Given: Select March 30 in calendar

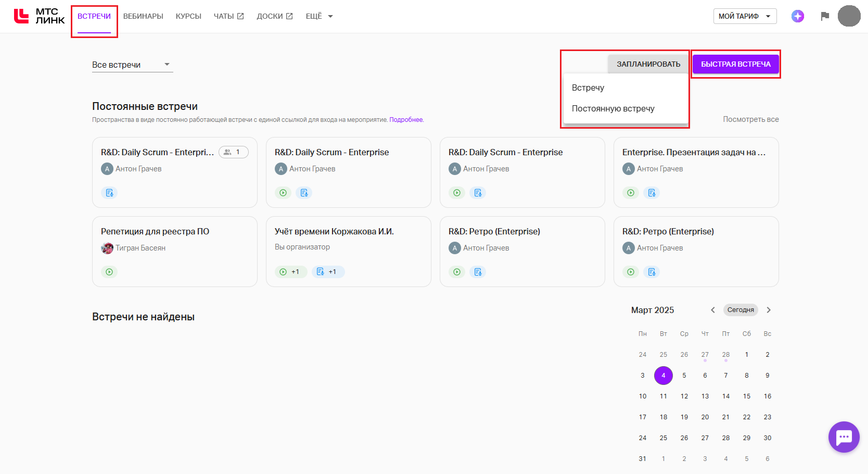Looking at the screenshot, I should point(768,438).
